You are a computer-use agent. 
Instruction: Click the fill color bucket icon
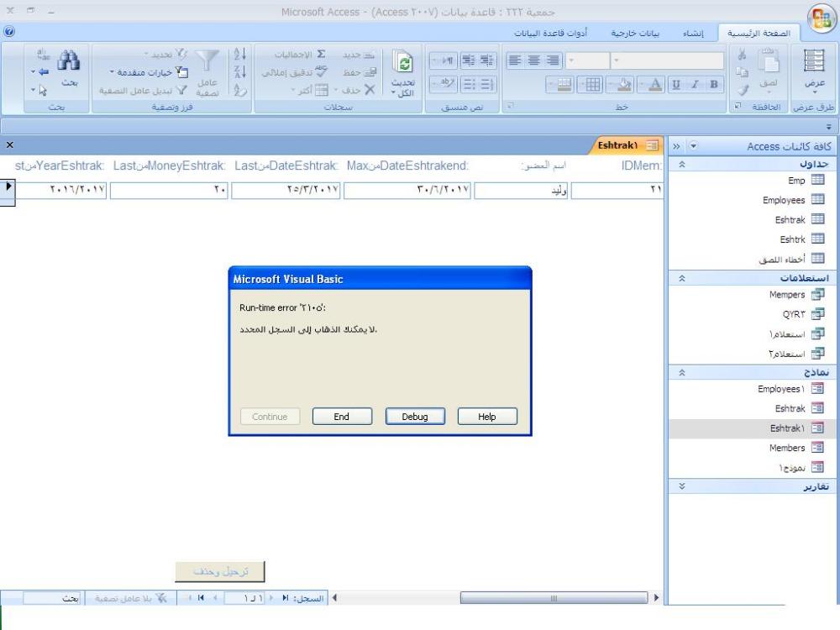coord(624,84)
